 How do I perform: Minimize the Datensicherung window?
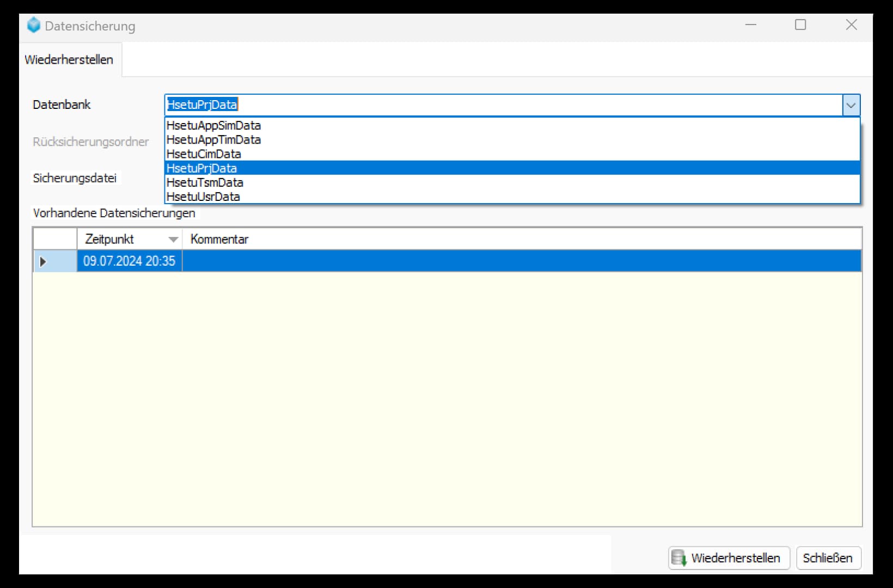(751, 25)
